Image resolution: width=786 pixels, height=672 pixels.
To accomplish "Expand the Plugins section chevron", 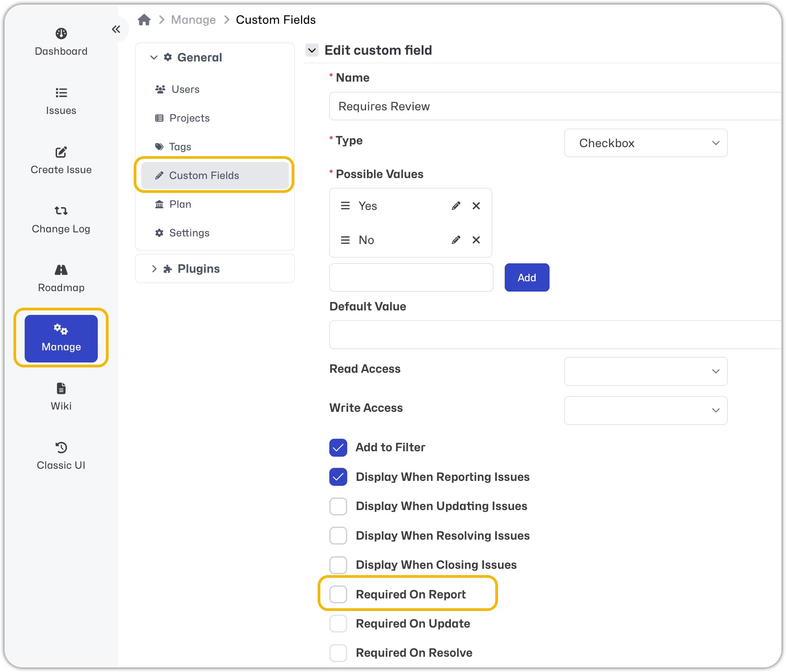I will [154, 269].
